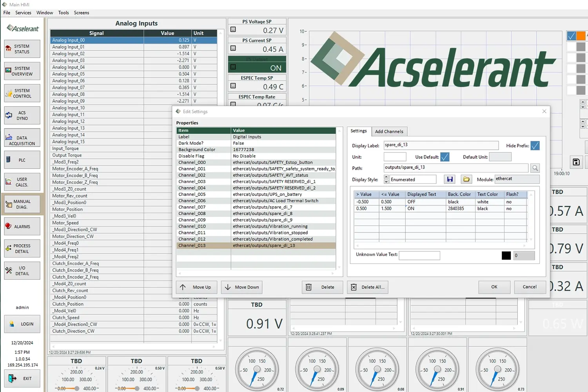Select the Manual Diag sidebar button
This screenshot has height=392, width=588.
(22, 204)
